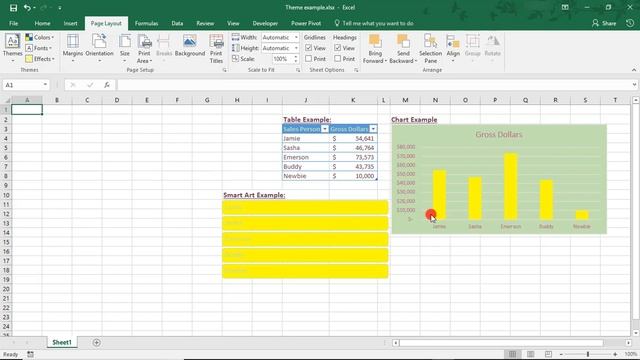Viewport: 640px width, 360px height.
Task: Click into the formula bar
Action: point(373,85)
